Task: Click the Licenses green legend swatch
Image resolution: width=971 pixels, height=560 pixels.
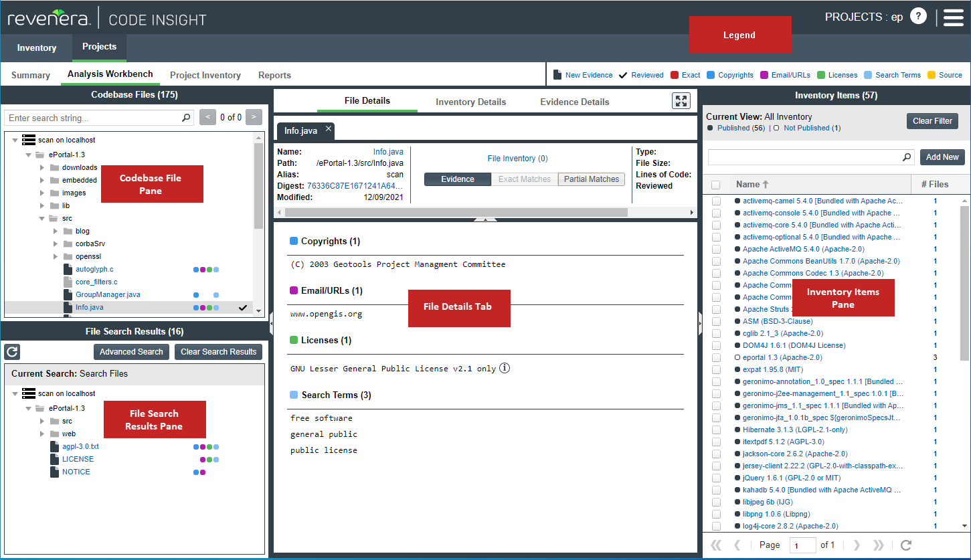Action: tap(820, 75)
